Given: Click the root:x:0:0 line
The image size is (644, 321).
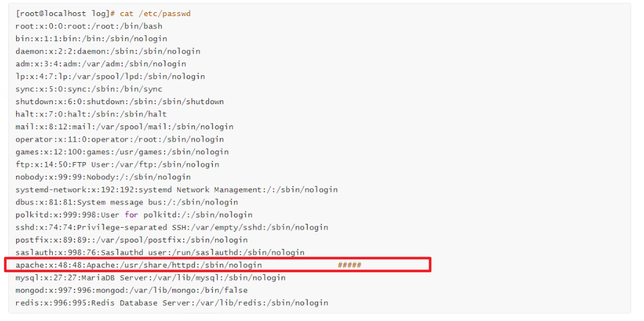Looking at the screenshot, I should 89,26.
